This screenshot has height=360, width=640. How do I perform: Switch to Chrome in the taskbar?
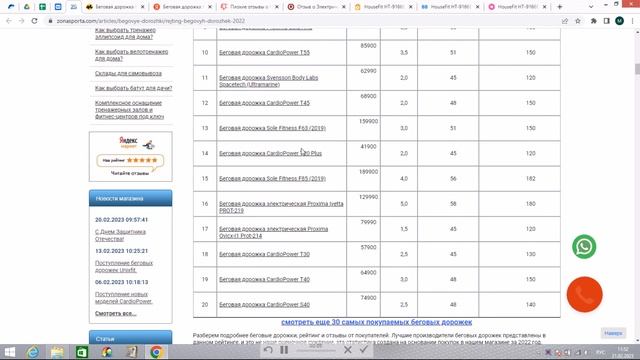pos(156,352)
